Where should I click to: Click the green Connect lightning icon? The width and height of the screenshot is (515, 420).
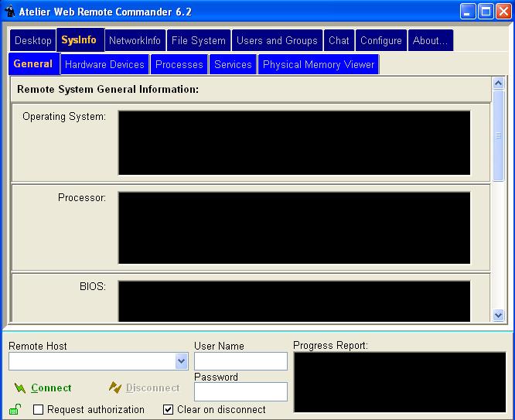20,388
